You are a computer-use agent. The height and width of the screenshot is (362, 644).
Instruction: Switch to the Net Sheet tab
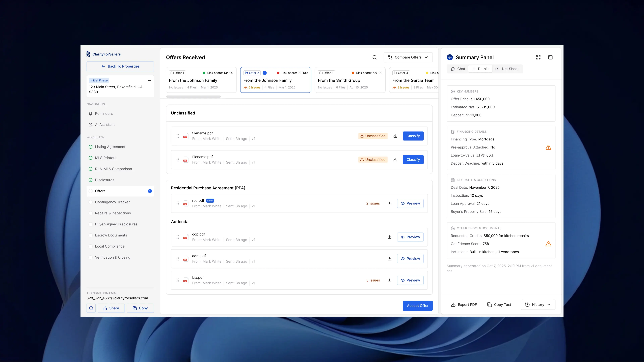pyautogui.click(x=507, y=69)
